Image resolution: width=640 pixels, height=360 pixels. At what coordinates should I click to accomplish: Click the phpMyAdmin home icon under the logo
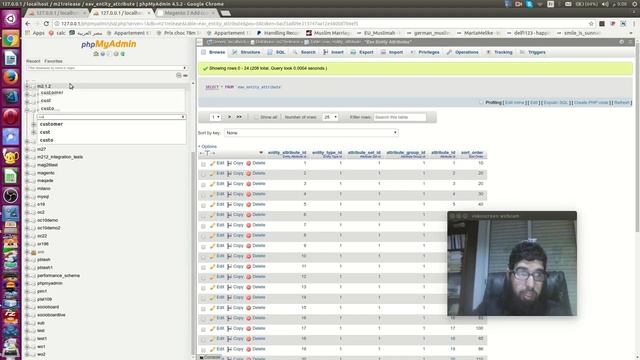(x=96, y=54)
